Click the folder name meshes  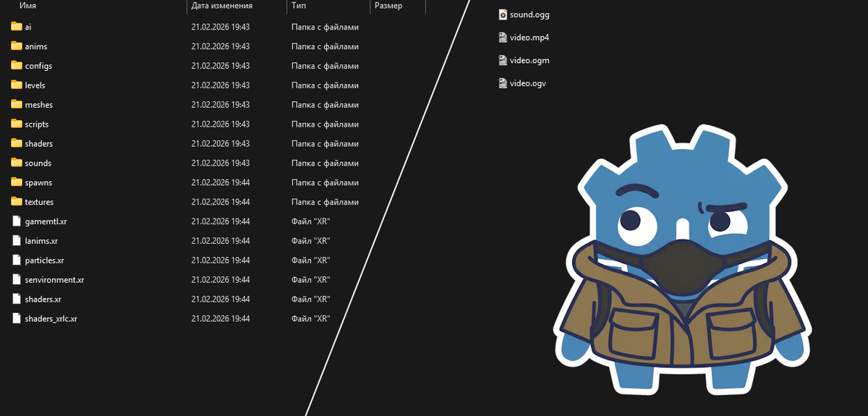(x=38, y=105)
